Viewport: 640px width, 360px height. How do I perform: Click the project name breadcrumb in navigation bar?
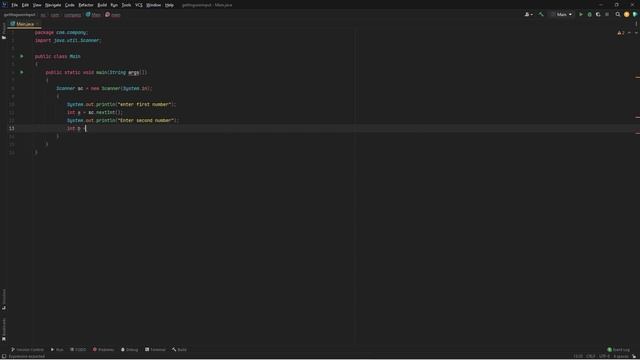coord(19,15)
